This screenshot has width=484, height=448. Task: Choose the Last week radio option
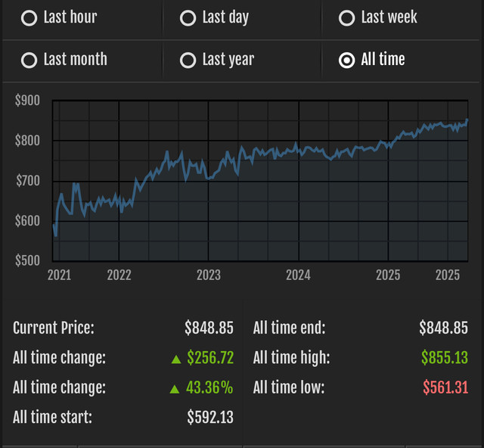pos(346,18)
